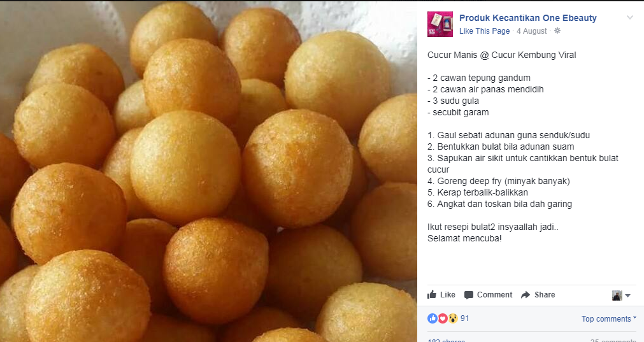Open the Produk Kecantikan One Ebeauty page
The height and width of the screenshot is (342, 644).
coord(528,18)
